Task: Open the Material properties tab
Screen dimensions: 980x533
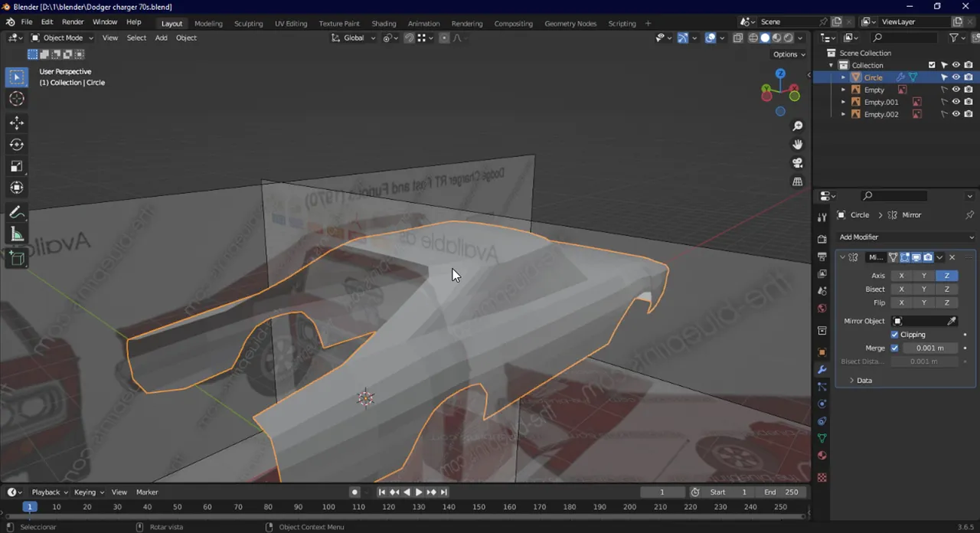Action: click(x=822, y=456)
